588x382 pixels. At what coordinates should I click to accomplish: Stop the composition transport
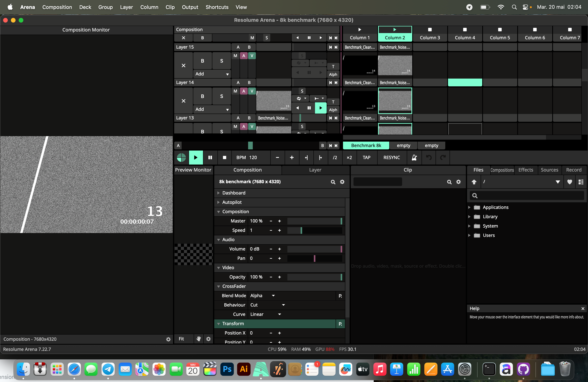tap(224, 158)
